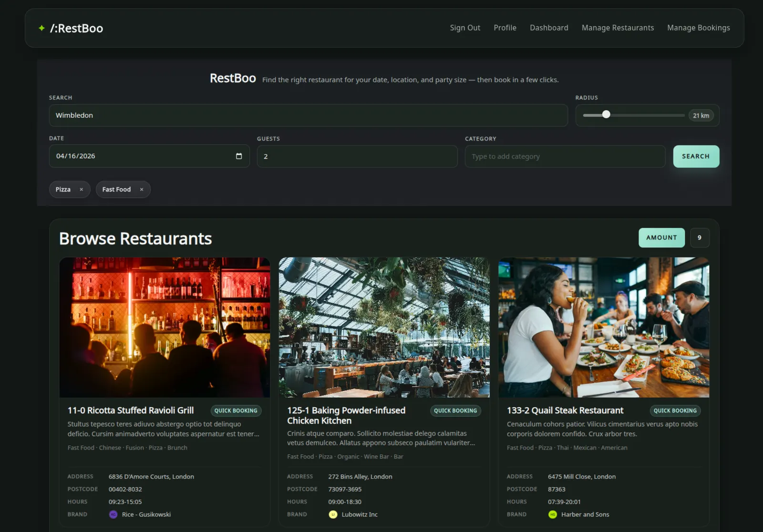
Task: Click the /:RestBoo brand name in header
Action: point(76,28)
